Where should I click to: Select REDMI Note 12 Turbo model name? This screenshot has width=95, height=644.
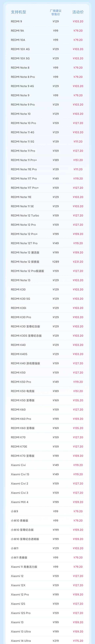25,216
